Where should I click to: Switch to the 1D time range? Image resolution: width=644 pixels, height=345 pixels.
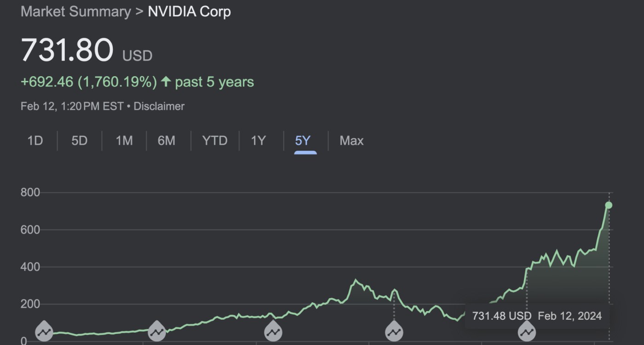[x=35, y=141]
